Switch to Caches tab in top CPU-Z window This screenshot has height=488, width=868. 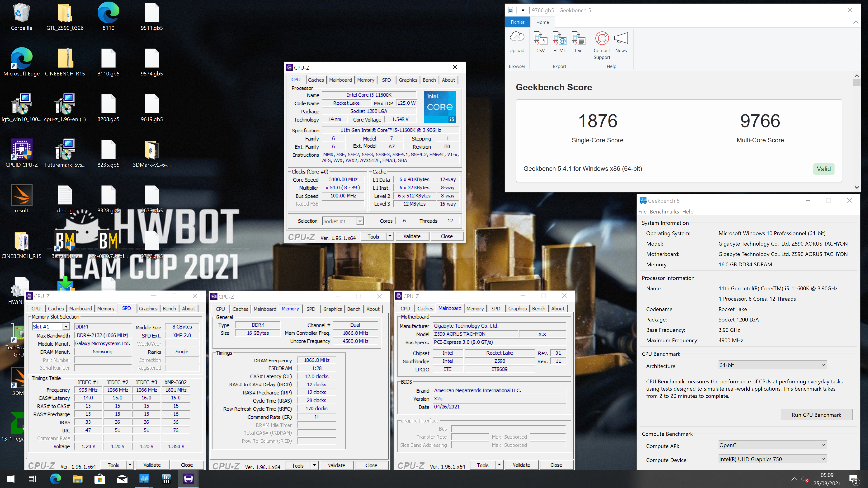(x=316, y=80)
